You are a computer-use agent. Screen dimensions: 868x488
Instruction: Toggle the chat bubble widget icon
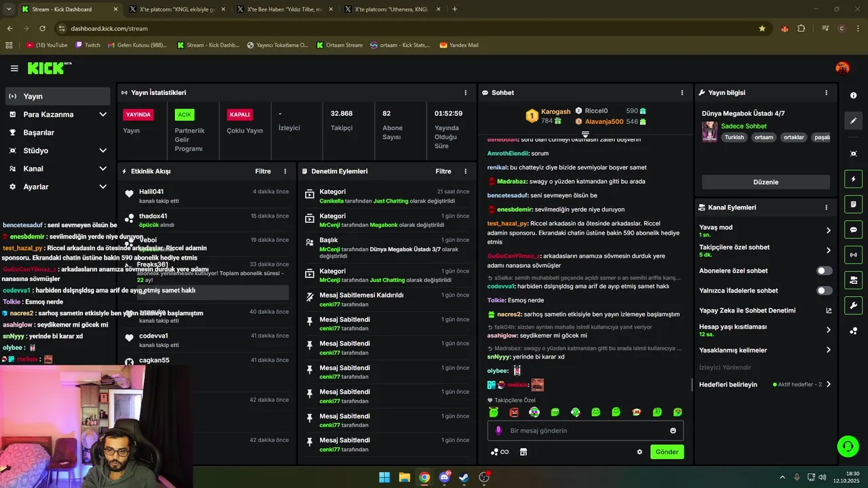tap(853, 230)
